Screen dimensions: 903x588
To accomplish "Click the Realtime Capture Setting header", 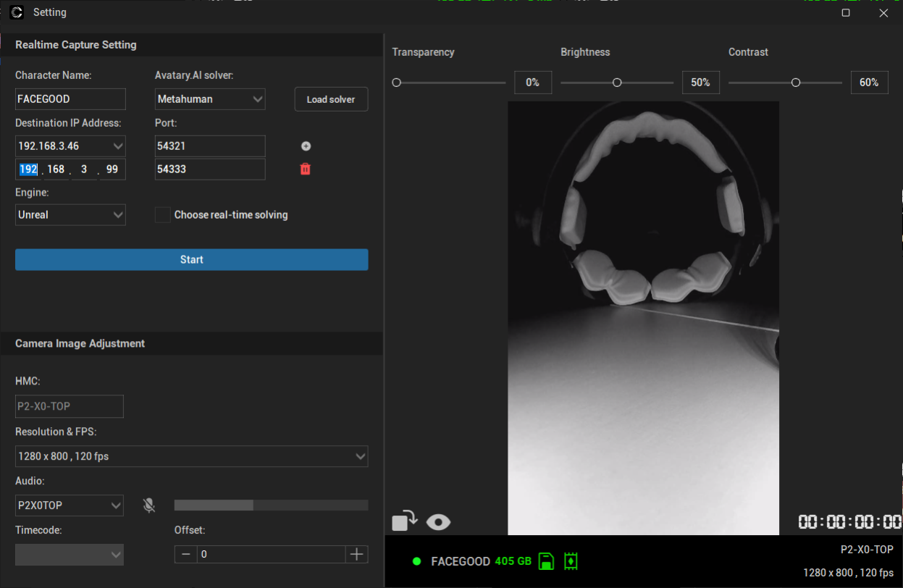I will (76, 45).
